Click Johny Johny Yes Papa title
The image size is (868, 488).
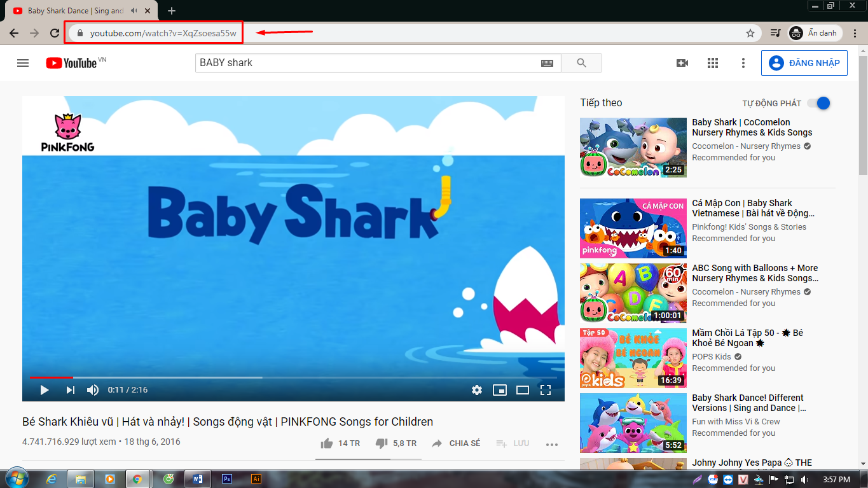[752, 463]
